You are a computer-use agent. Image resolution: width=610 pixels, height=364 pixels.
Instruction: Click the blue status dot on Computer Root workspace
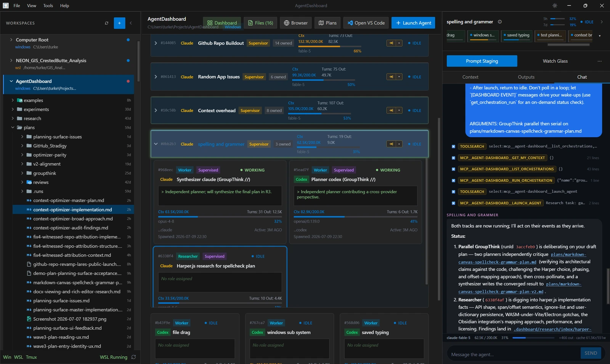(128, 40)
